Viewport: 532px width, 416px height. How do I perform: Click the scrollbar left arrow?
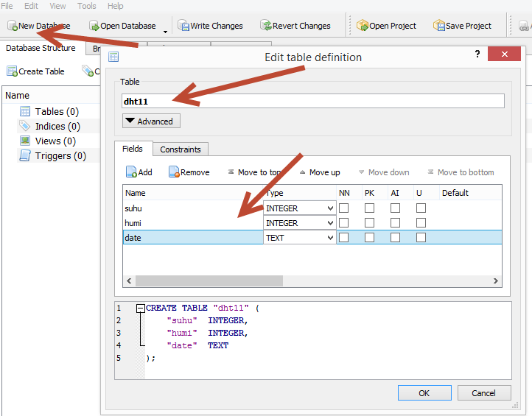[x=129, y=281]
